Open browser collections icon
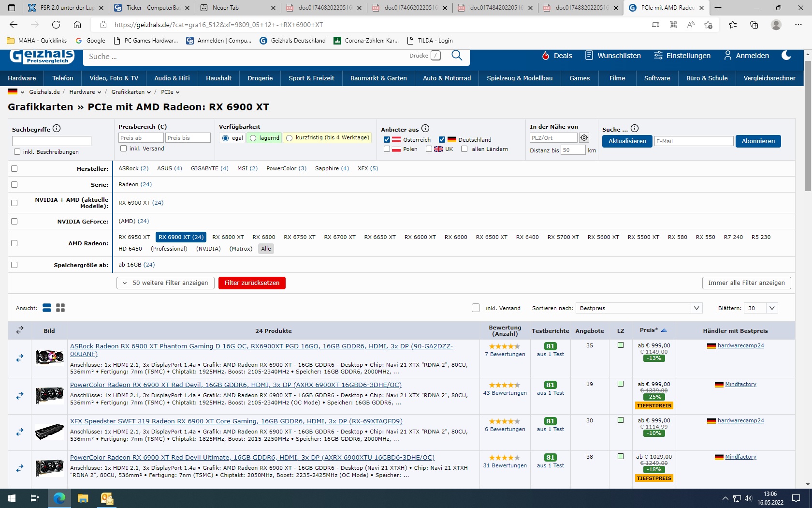The height and width of the screenshot is (508, 812). pos(754,25)
